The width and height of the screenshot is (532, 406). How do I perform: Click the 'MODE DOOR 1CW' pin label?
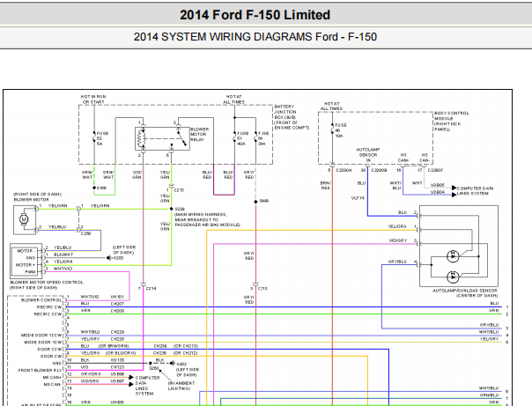click(43, 343)
